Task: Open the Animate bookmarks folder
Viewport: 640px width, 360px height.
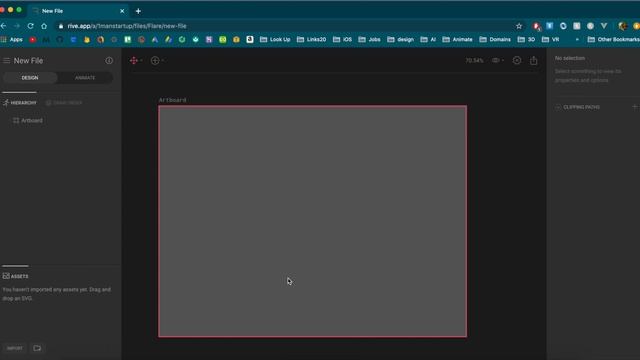Action: [458, 39]
